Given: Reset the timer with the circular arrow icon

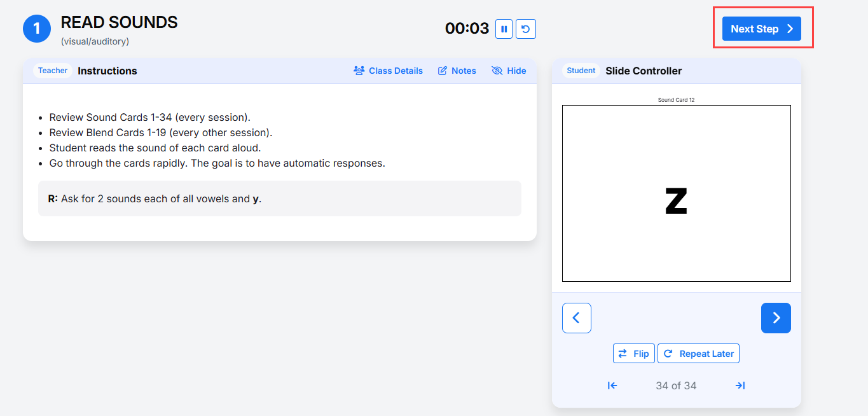Looking at the screenshot, I should tap(525, 29).
